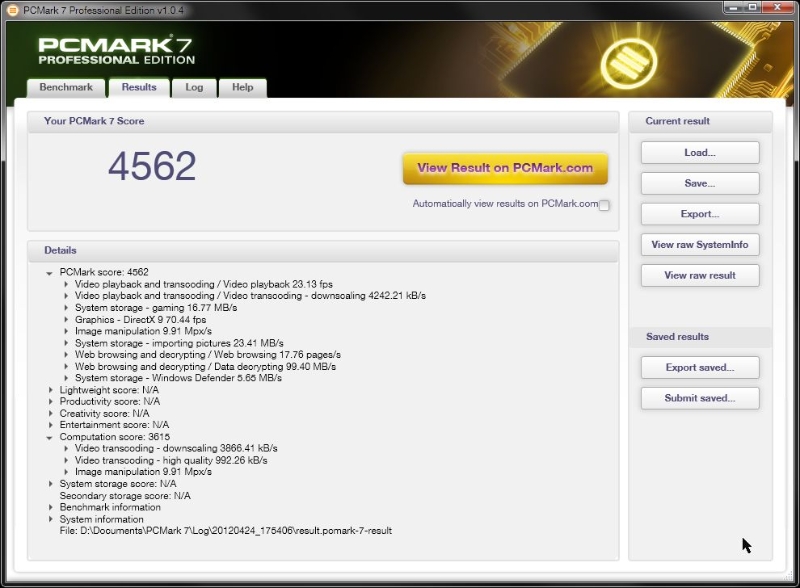Click the Export... button
Image resolution: width=800 pixels, height=588 pixels.
point(700,214)
